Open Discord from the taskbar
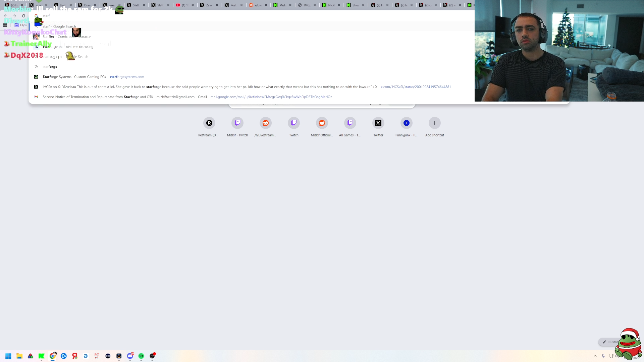Image resolution: width=644 pixels, height=362 pixels. click(130, 356)
